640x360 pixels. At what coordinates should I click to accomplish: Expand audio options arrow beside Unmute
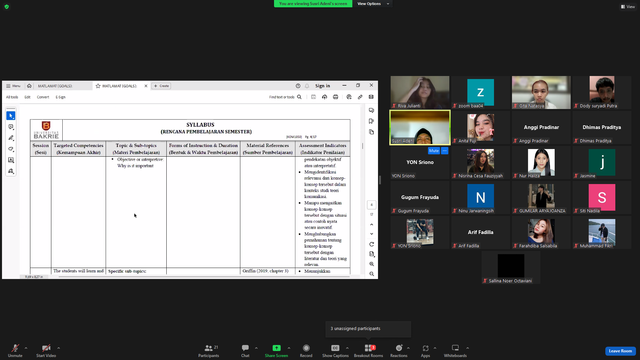[26, 348]
